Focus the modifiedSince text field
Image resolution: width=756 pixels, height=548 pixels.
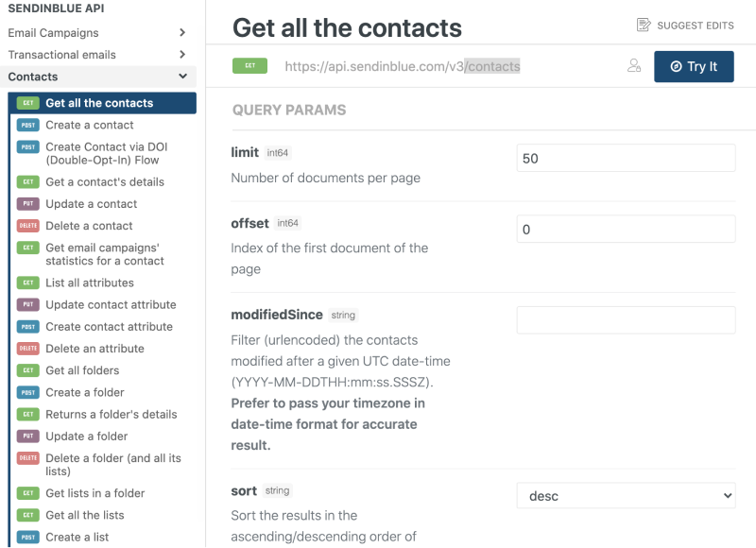pyautogui.click(x=626, y=320)
